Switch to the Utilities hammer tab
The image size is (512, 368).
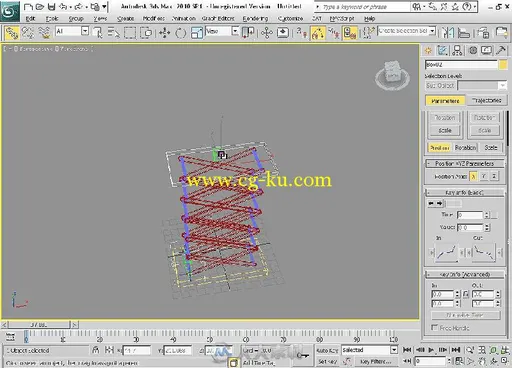point(501,51)
